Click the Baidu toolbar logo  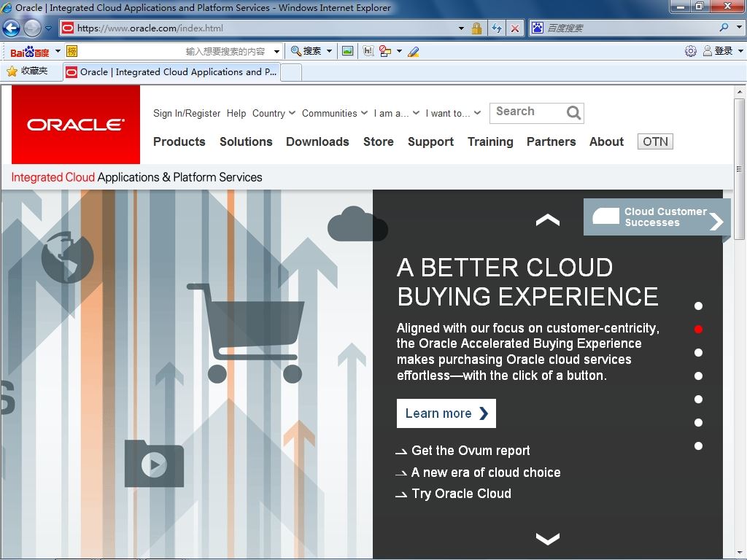(29, 52)
